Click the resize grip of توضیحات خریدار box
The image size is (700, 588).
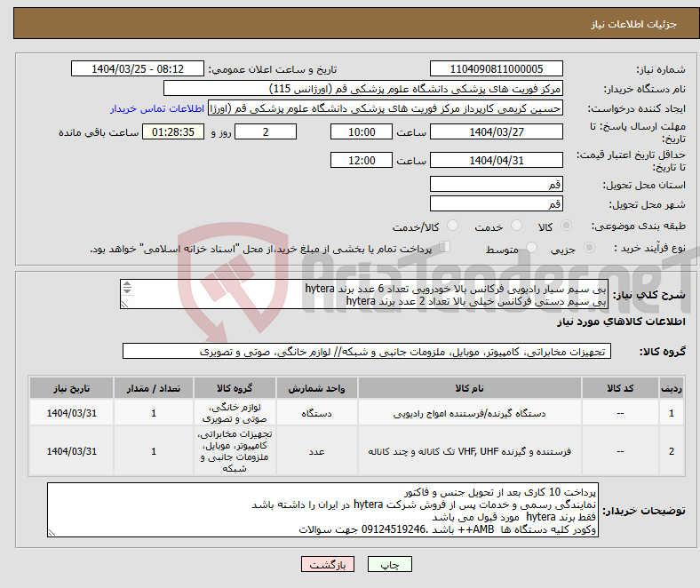click(52, 532)
